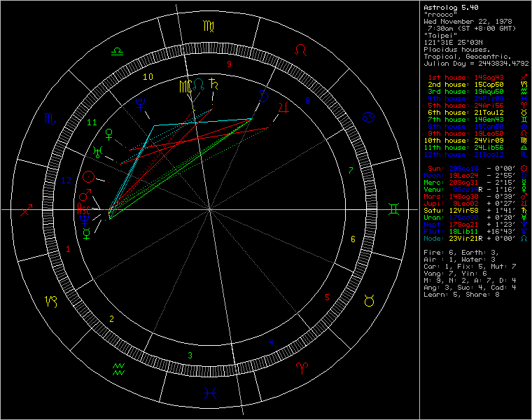Click the 'Ang: 3, Suc: 4, Cad: 4' line
The width and height of the screenshot is (532, 420).
point(470,288)
